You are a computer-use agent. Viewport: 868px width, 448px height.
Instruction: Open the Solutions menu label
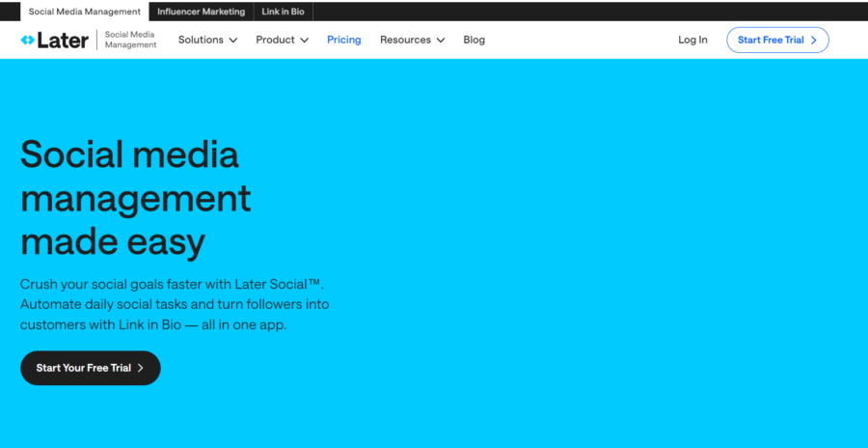pyautogui.click(x=201, y=41)
